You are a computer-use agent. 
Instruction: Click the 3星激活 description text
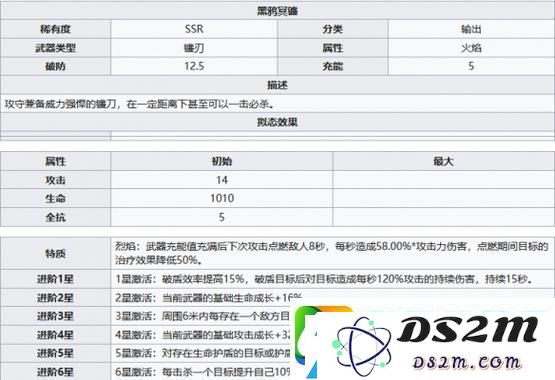point(202,316)
